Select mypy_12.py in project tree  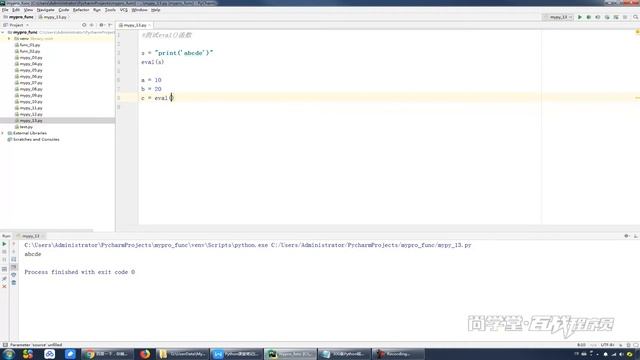click(x=30, y=114)
